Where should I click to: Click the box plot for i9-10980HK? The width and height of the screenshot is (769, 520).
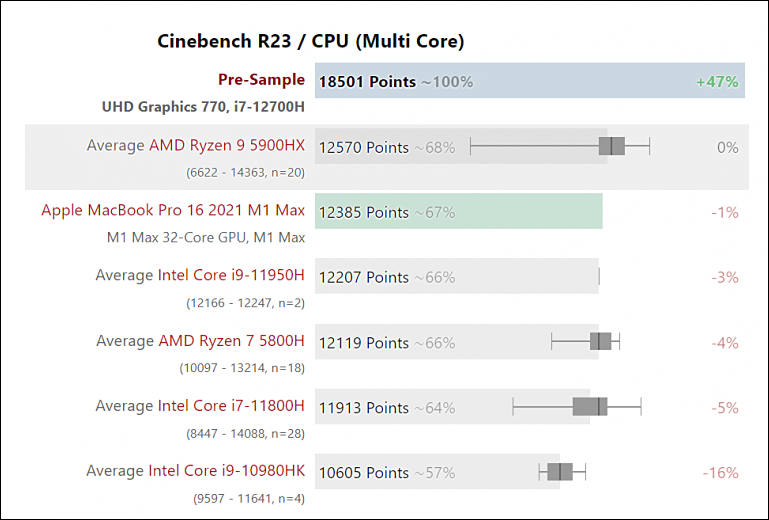tap(562, 472)
